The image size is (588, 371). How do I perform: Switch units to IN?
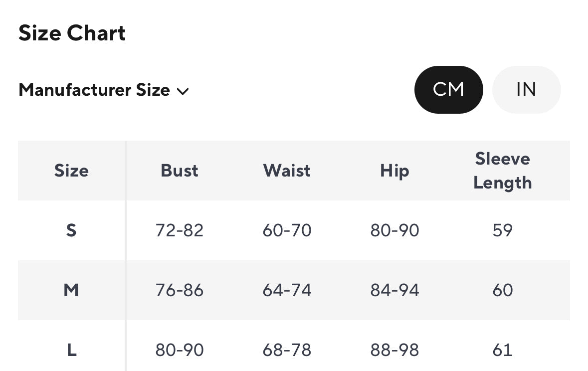tap(526, 90)
